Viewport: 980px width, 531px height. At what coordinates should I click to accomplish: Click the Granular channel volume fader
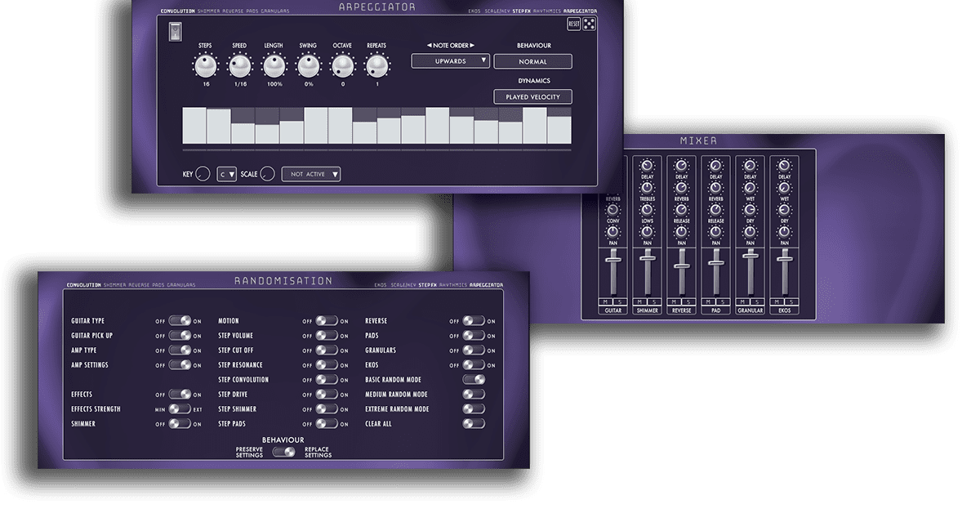[x=750, y=257]
